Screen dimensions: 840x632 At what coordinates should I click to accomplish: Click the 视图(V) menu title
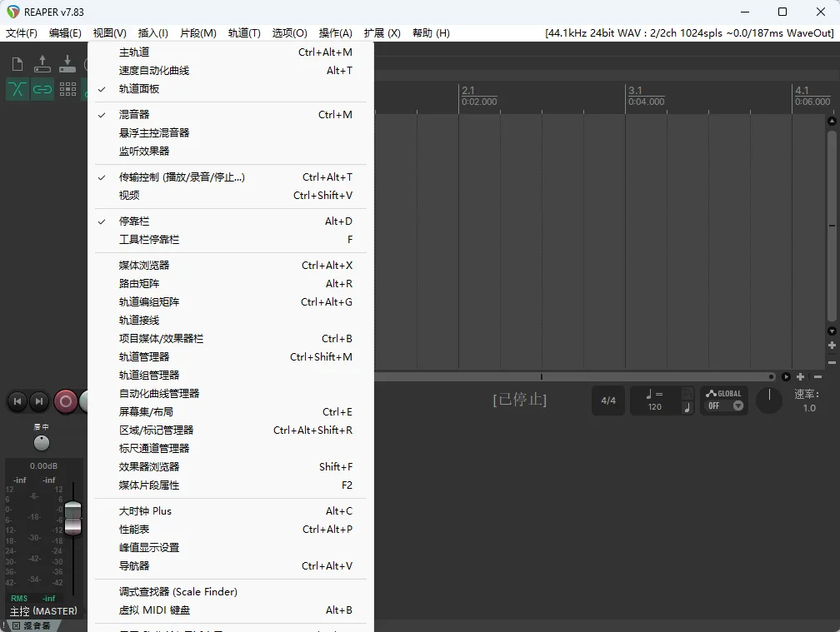click(x=109, y=33)
